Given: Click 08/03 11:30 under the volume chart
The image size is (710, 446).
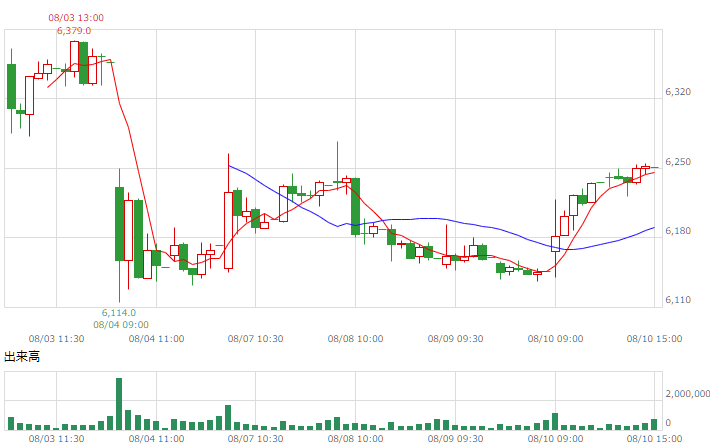Looking at the screenshot, I should pyautogui.click(x=57, y=439).
